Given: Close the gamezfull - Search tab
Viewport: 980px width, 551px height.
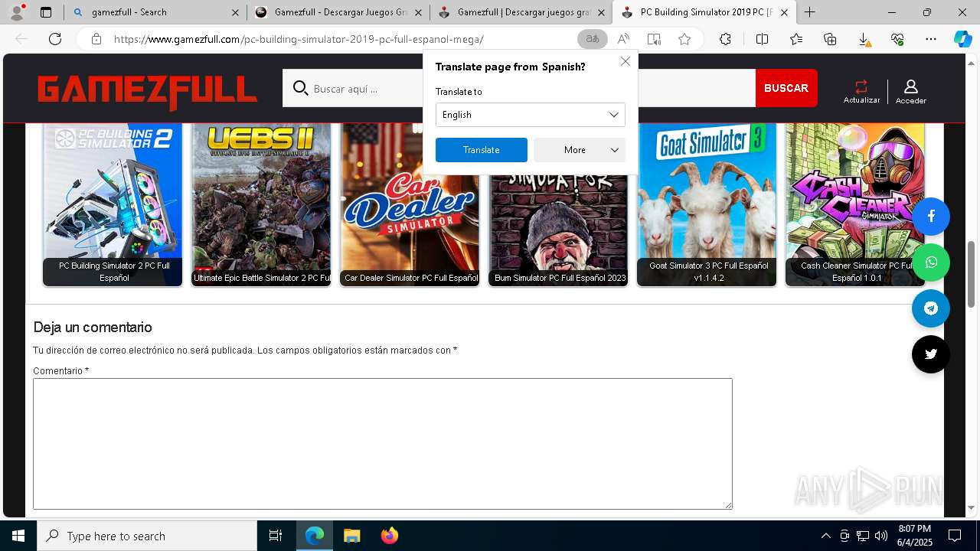Looking at the screenshot, I should [x=235, y=12].
